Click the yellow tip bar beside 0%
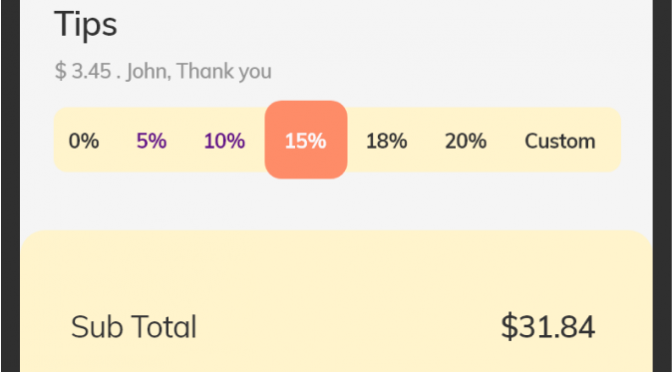Image resolution: width=672 pixels, height=372 pixels. click(61, 141)
